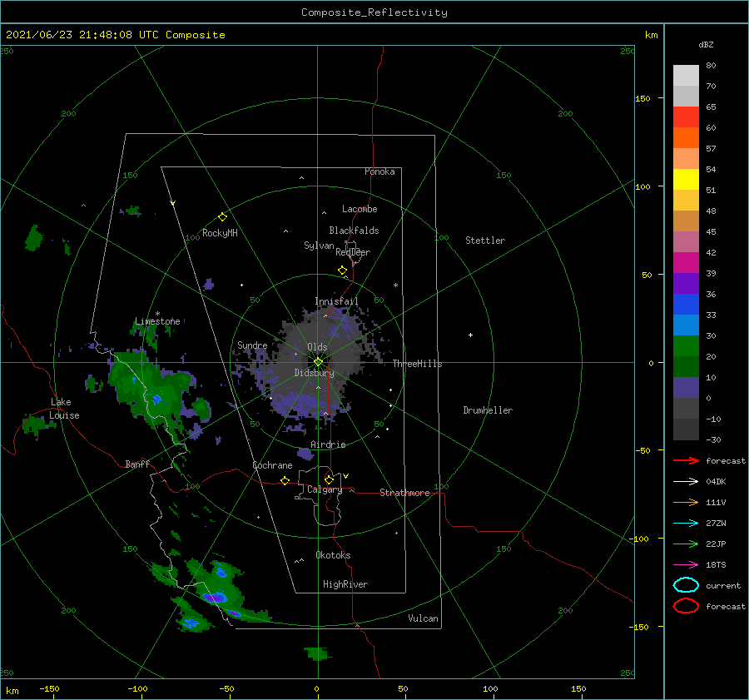Click the blue storm cell near Lake Louise
The height and width of the screenshot is (700, 749).
(156, 399)
